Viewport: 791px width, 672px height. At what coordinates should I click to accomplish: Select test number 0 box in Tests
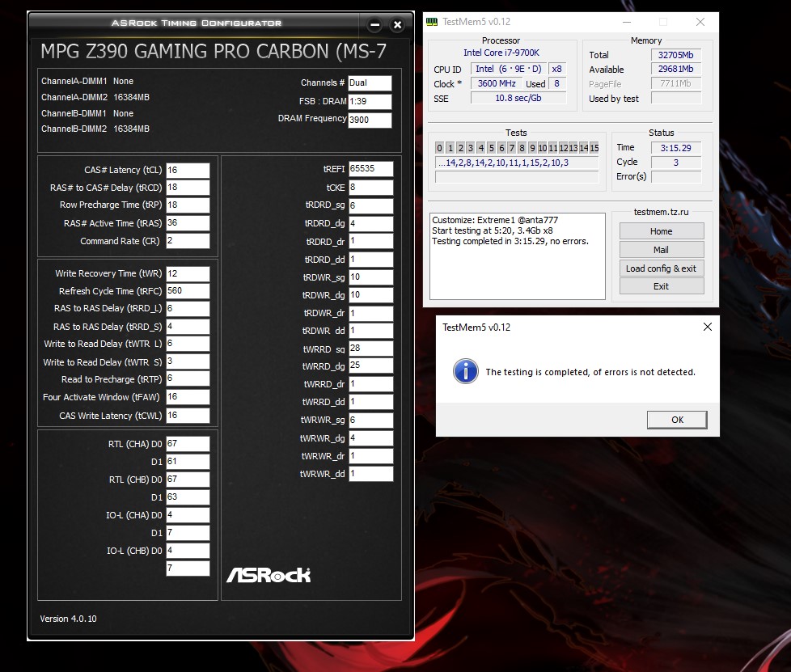[439, 148]
